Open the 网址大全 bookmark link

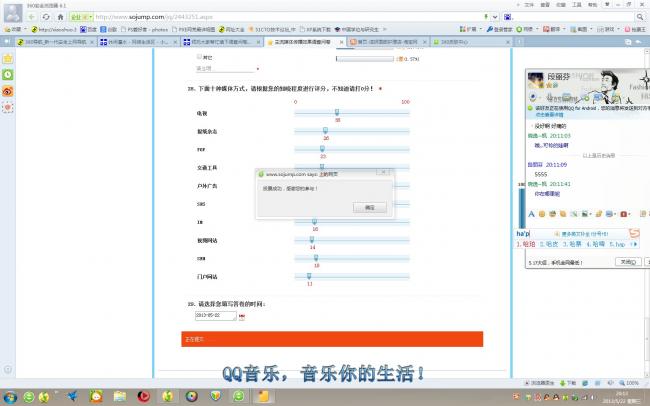tap(231, 29)
